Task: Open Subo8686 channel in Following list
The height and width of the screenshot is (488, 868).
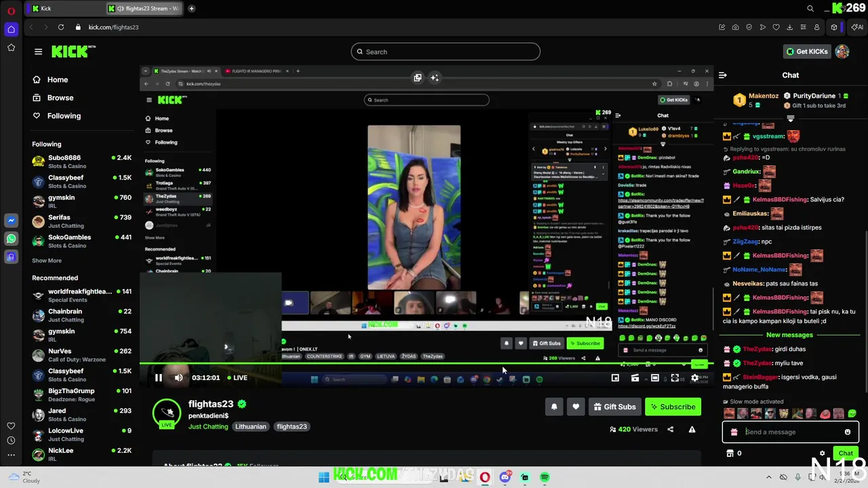Action: click(81, 161)
